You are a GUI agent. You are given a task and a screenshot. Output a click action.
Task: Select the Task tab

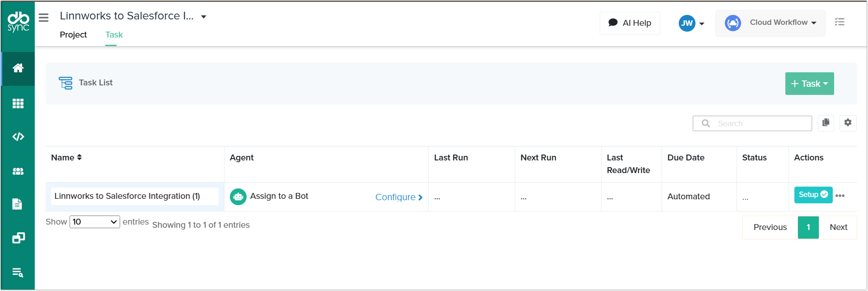(114, 35)
